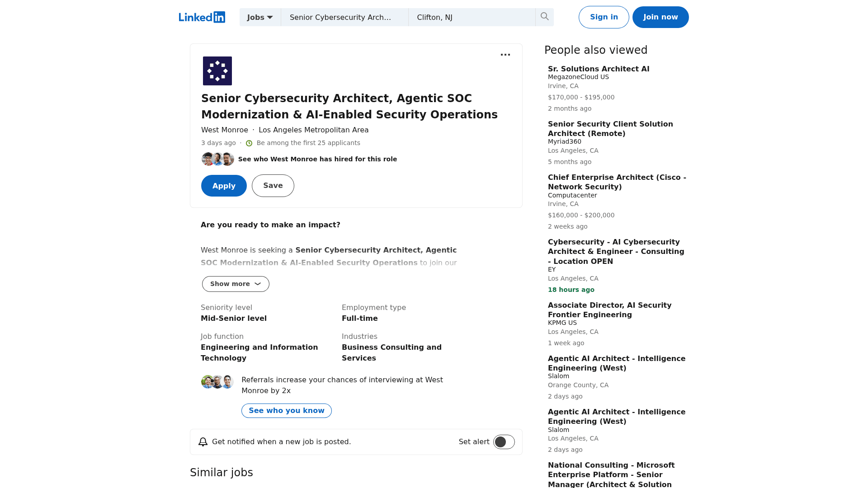Image resolution: width=868 pixels, height=488 pixels.
Task: Click the KPMG US company name
Action: pyautogui.click(x=562, y=323)
